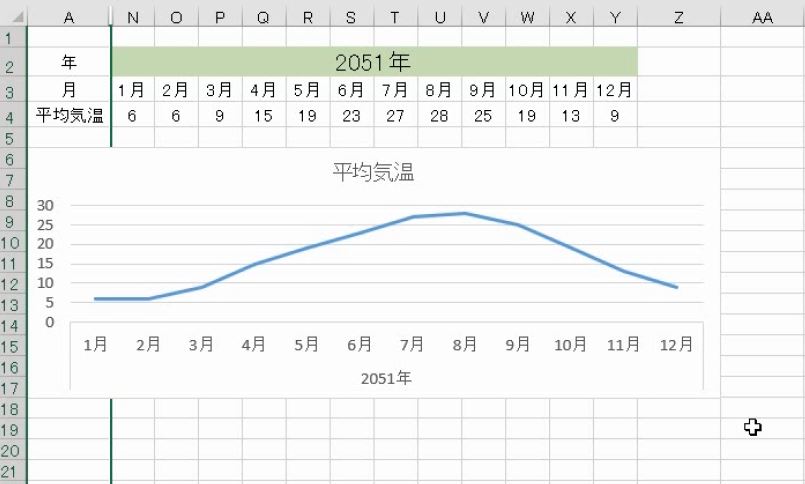Select column Z header
805x484 pixels.
tap(679, 17)
